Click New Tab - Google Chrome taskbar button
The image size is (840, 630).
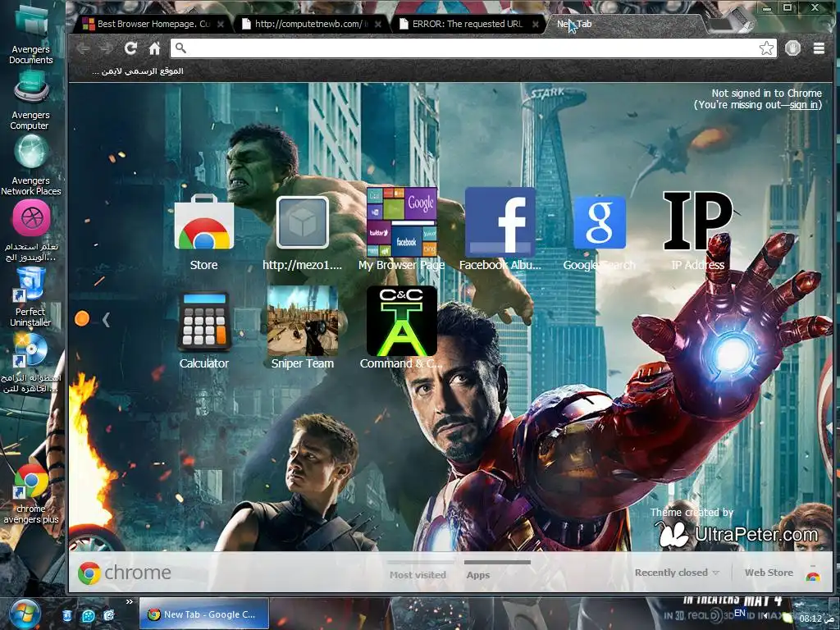click(204, 614)
